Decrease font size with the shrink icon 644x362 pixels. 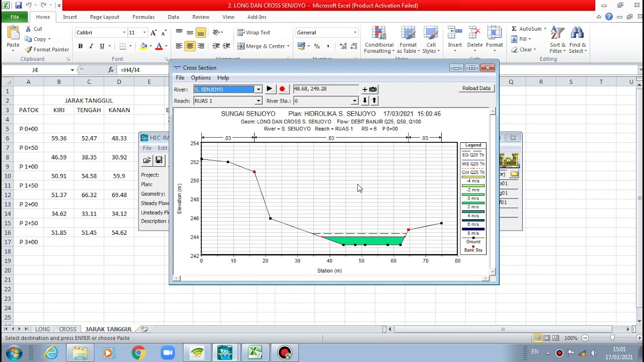coord(164,33)
